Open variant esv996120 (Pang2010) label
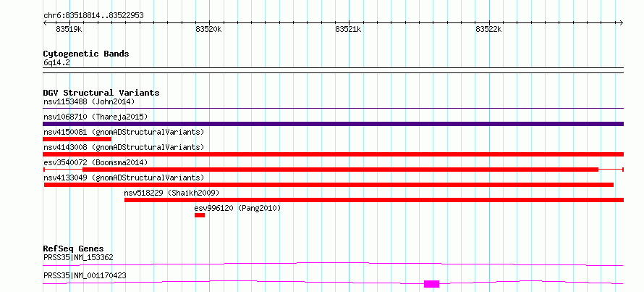Screen dimensions: 644x292 [237, 208]
